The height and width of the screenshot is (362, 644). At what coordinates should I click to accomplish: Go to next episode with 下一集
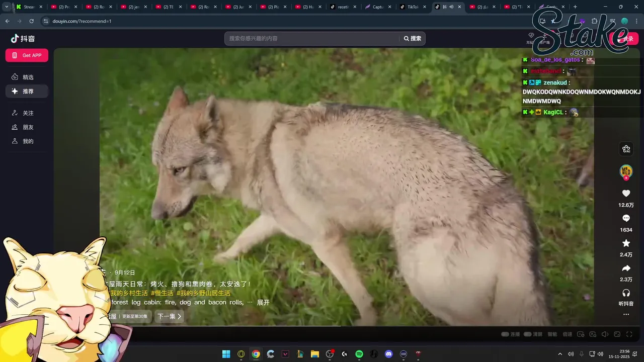pos(169,316)
